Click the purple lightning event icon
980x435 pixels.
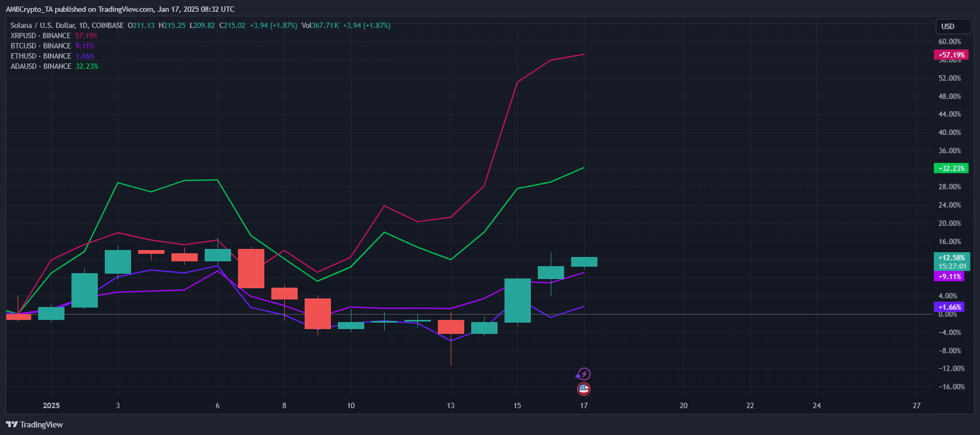tap(583, 374)
